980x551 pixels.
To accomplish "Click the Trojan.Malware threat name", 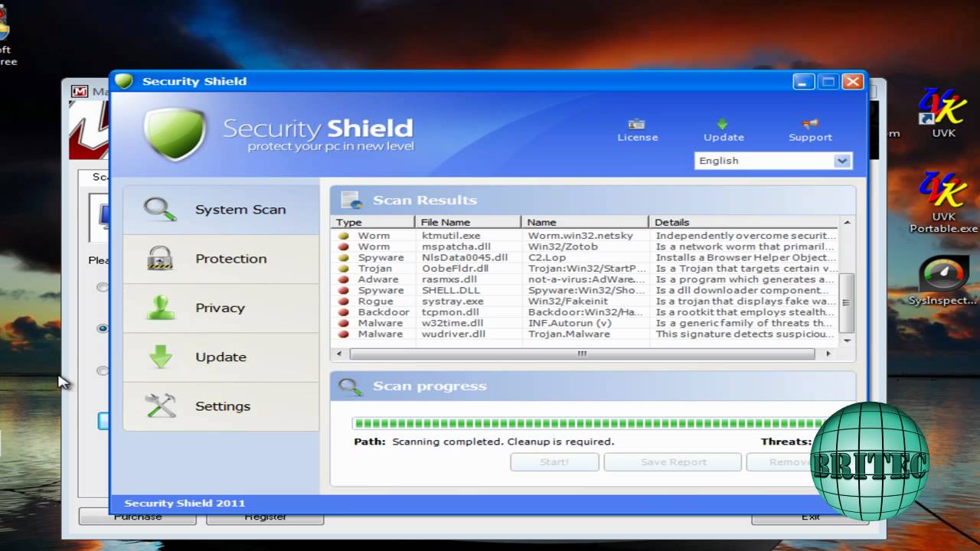I will click(x=569, y=334).
